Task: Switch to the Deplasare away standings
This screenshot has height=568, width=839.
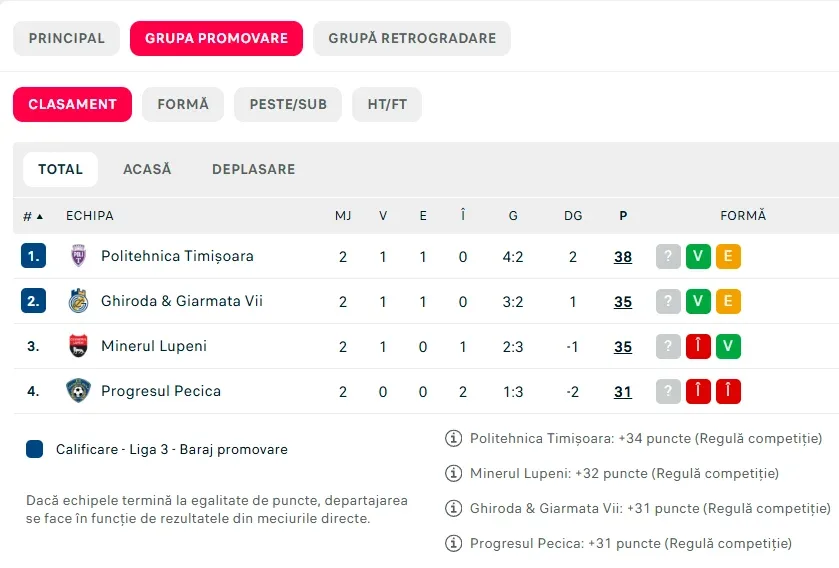Action: tap(254, 169)
